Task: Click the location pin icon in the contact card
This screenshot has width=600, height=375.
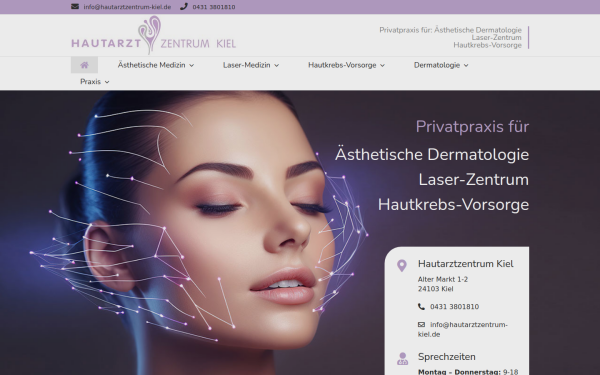Action: pyautogui.click(x=401, y=265)
